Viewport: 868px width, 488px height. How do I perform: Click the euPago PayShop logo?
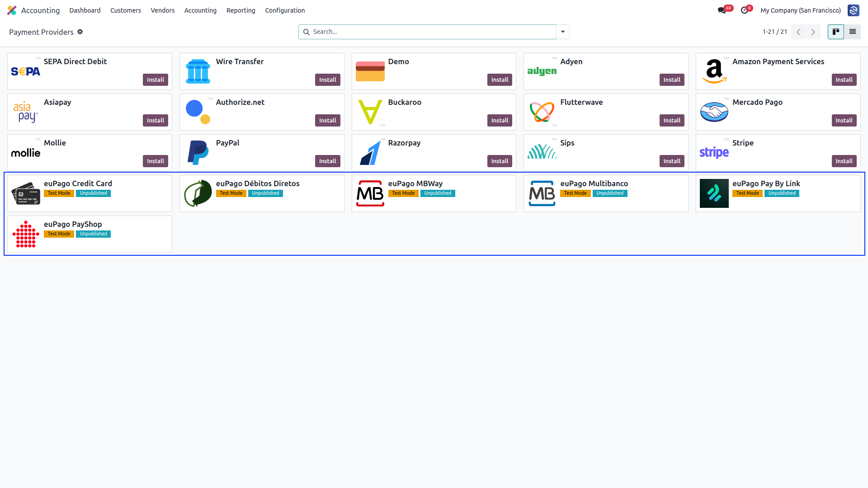(x=26, y=234)
